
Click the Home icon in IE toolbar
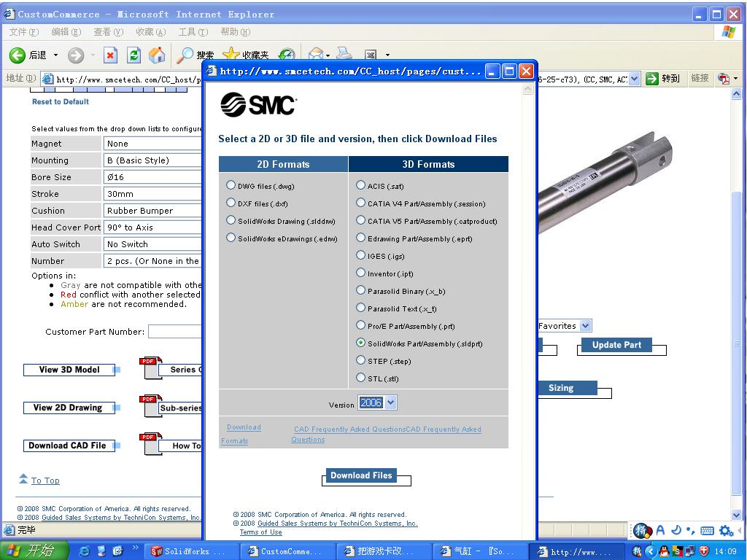[x=157, y=55]
